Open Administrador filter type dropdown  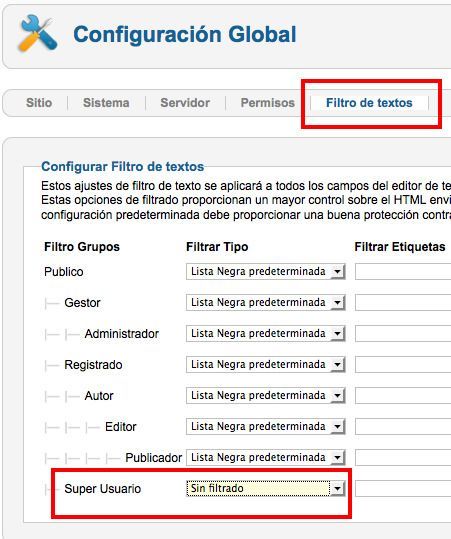click(x=265, y=333)
